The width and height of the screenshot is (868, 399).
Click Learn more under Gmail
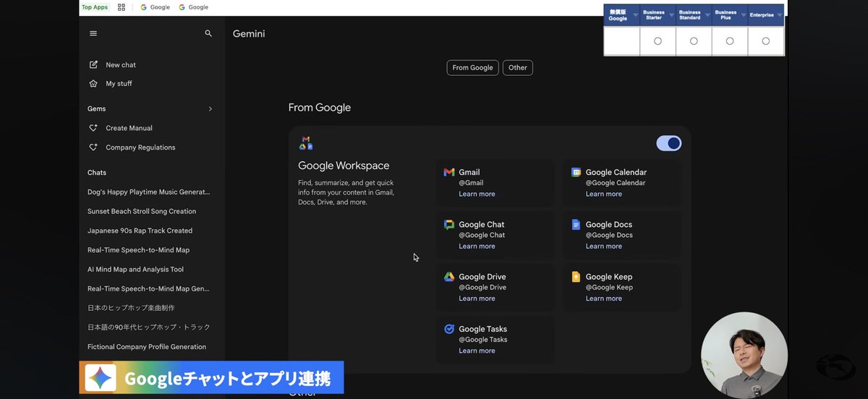pos(477,194)
